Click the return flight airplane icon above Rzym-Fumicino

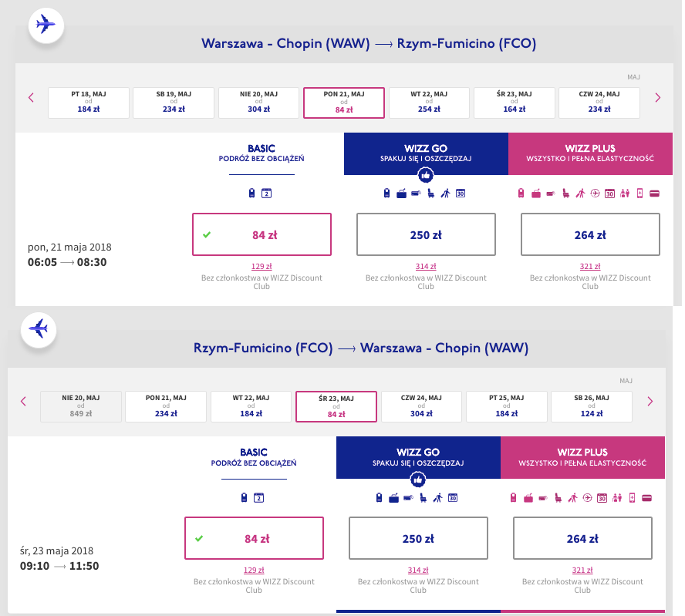point(39,329)
